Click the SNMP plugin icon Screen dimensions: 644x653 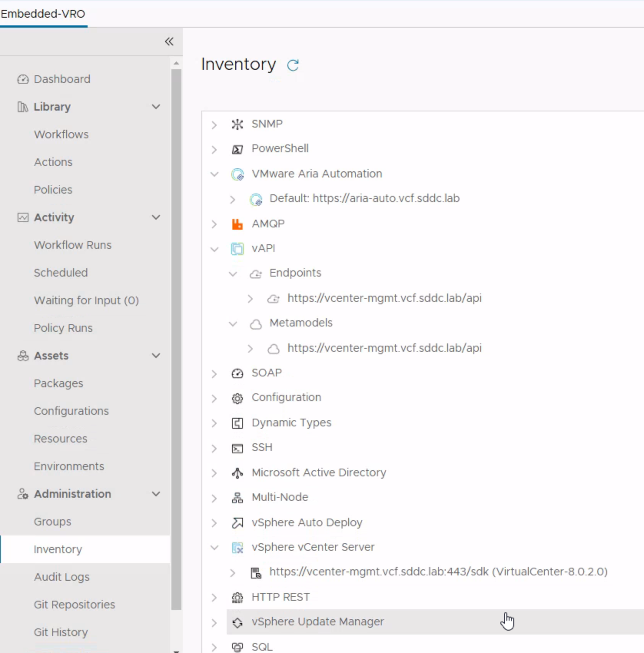(x=237, y=124)
